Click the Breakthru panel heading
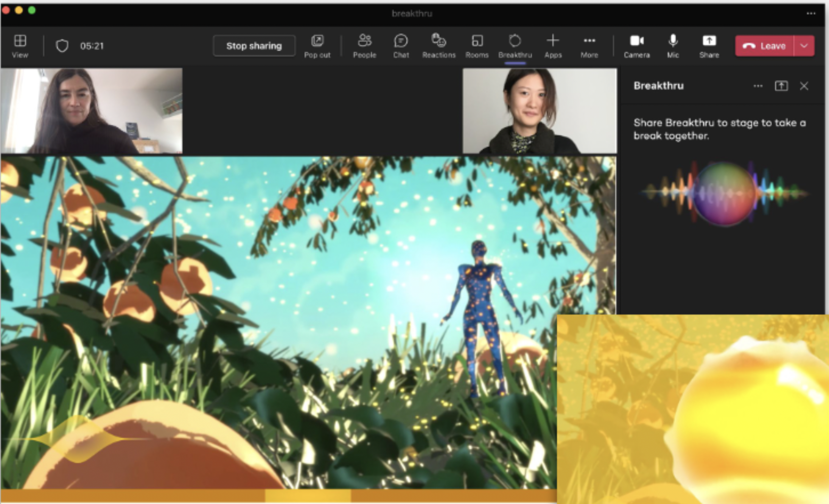The width and height of the screenshot is (829, 504). (658, 86)
